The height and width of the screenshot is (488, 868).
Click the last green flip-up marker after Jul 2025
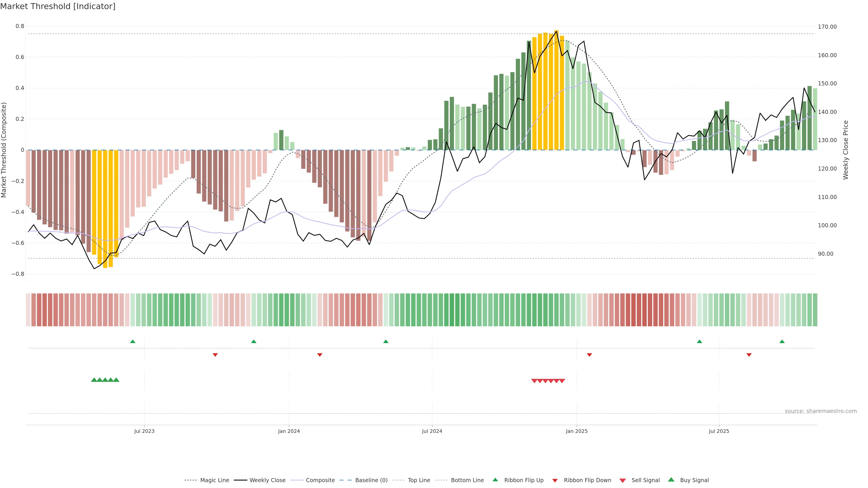782,342
